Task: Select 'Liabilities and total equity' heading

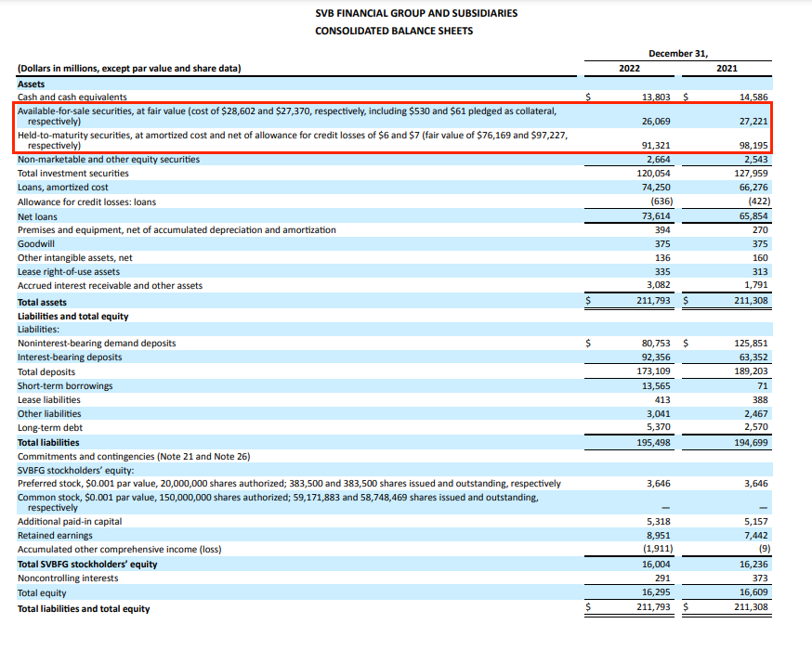Action: tap(73, 317)
